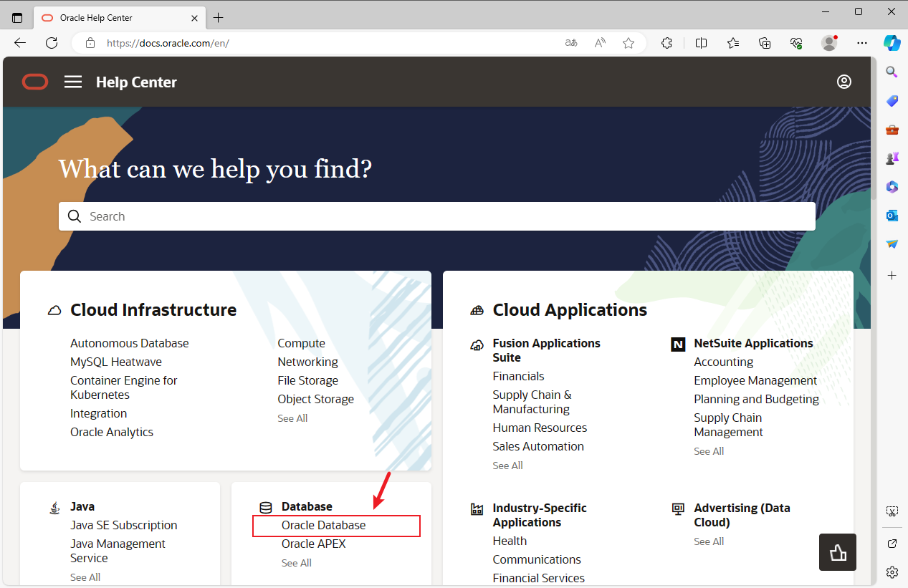Open the Help Center hamburger menu
The width and height of the screenshot is (908, 588).
pyautogui.click(x=73, y=82)
